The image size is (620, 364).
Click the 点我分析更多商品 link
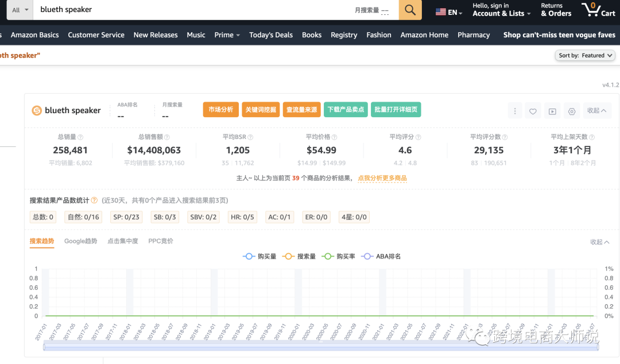coord(382,179)
